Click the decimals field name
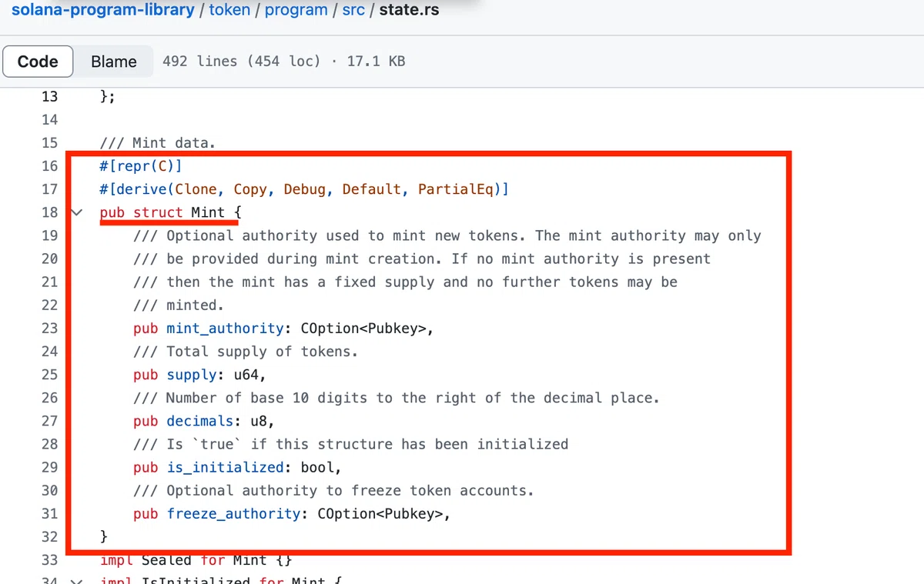Screen dimensions: 924x584 pyautogui.click(x=199, y=420)
